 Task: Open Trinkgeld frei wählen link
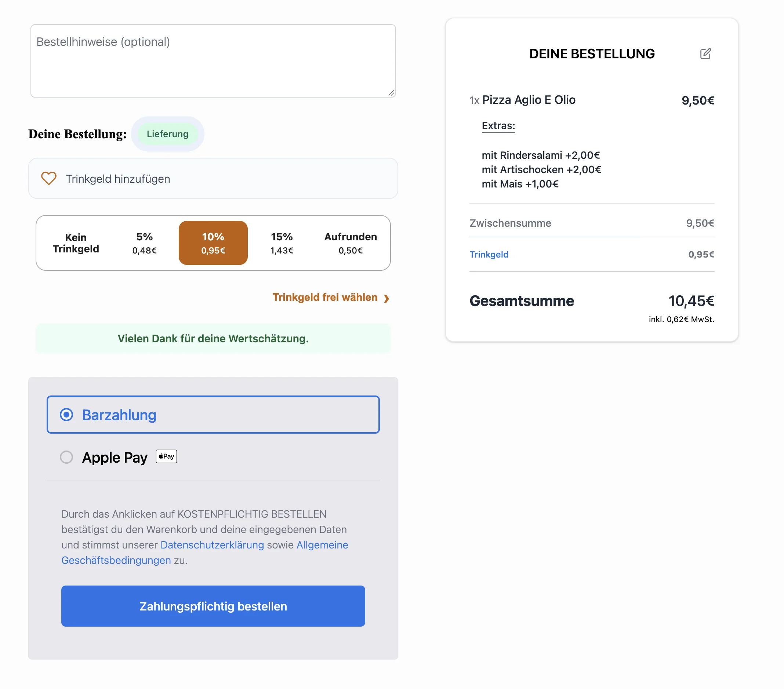click(325, 298)
